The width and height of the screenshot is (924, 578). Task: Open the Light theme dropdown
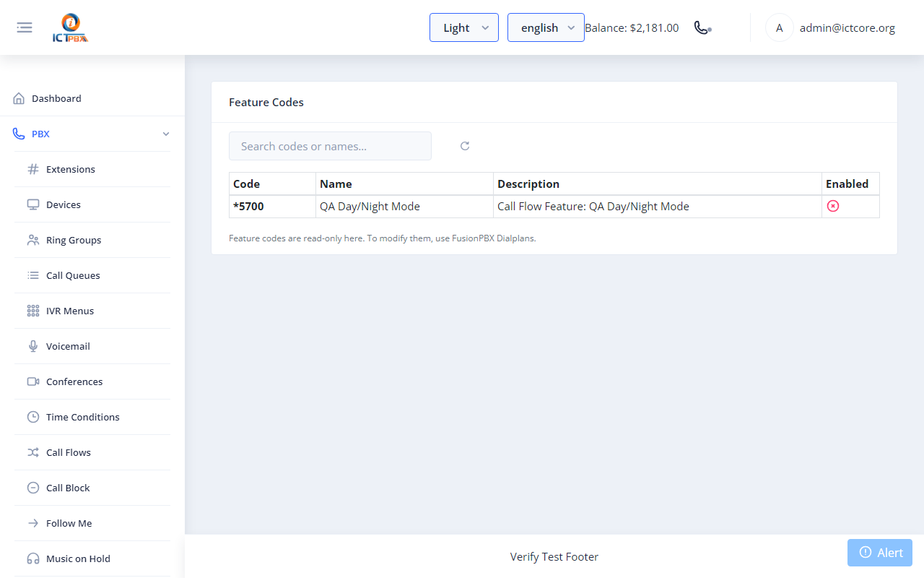pyautogui.click(x=464, y=27)
